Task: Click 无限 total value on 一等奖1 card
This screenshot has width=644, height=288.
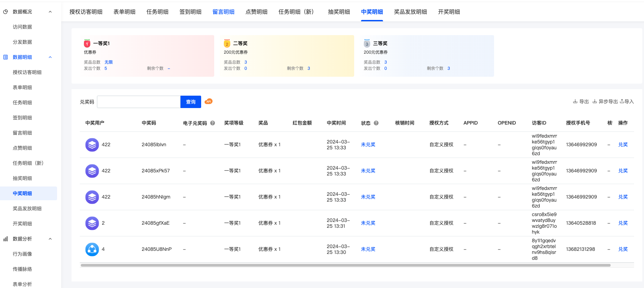Action: (x=109, y=62)
